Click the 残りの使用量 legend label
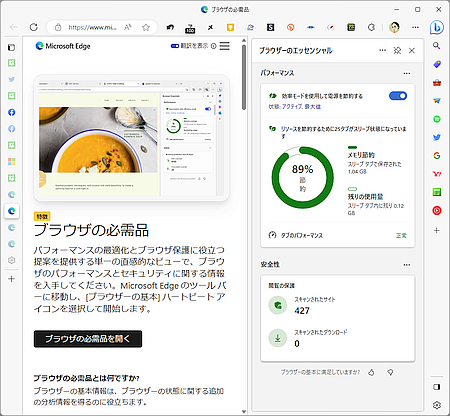450x416 pixels. coord(365,197)
